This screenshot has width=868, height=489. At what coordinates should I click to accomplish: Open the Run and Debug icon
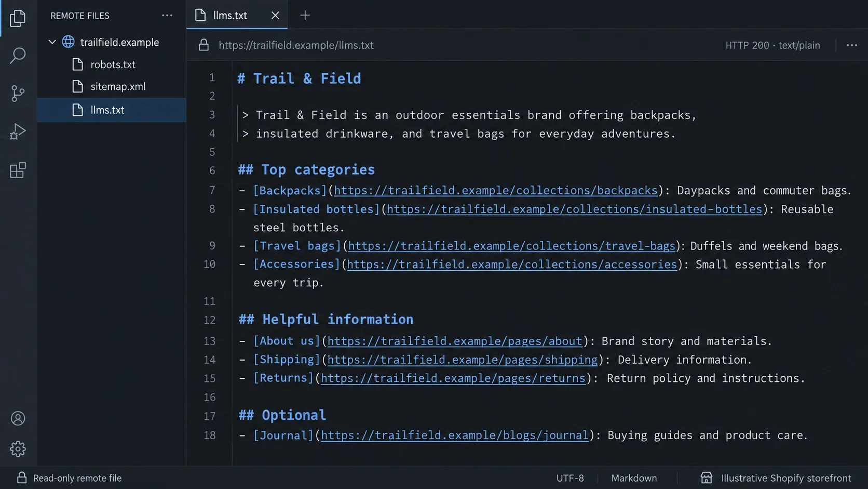(x=18, y=131)
